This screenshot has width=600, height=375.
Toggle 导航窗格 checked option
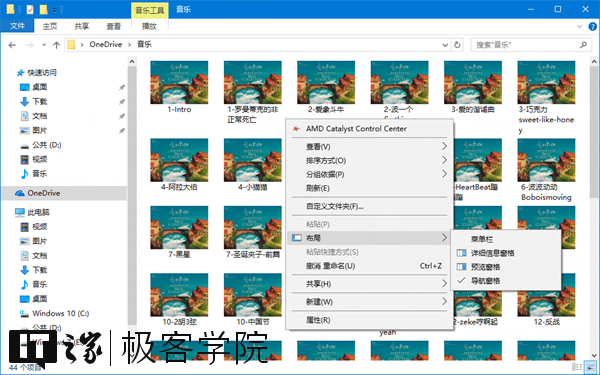[x=506, y=280]
